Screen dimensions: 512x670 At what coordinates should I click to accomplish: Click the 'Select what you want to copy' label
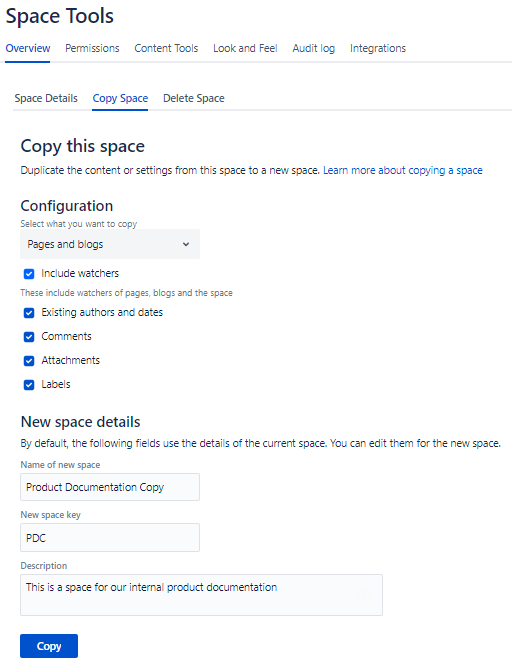point(79,224)
